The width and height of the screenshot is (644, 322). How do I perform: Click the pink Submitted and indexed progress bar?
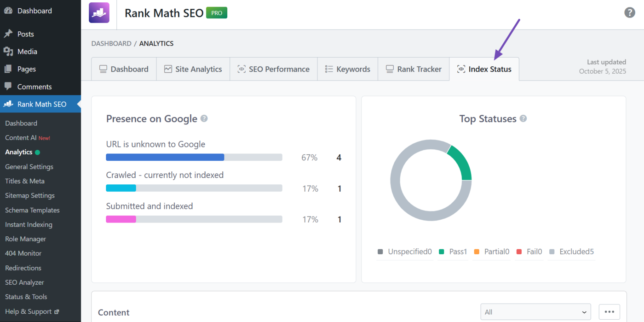click(121, 219)
